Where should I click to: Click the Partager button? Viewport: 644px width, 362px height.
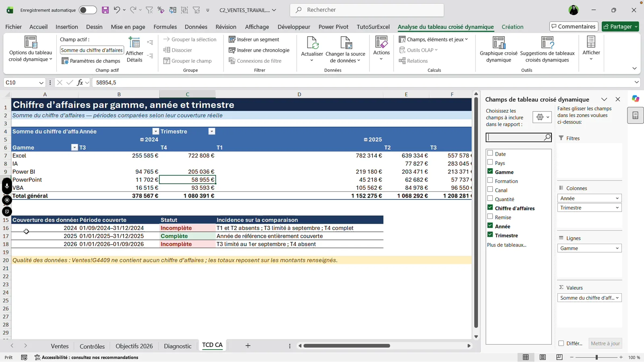pos(621,27)
